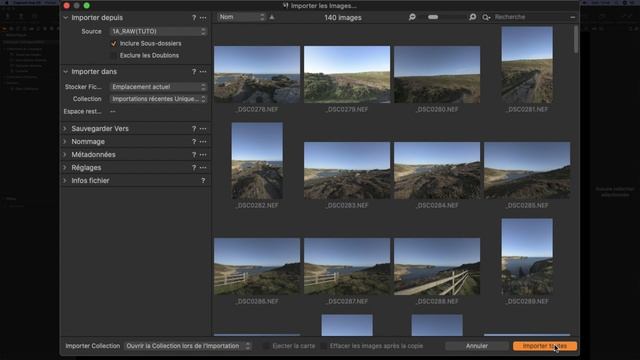Open Collection dropdown Importations récentes

158,99
